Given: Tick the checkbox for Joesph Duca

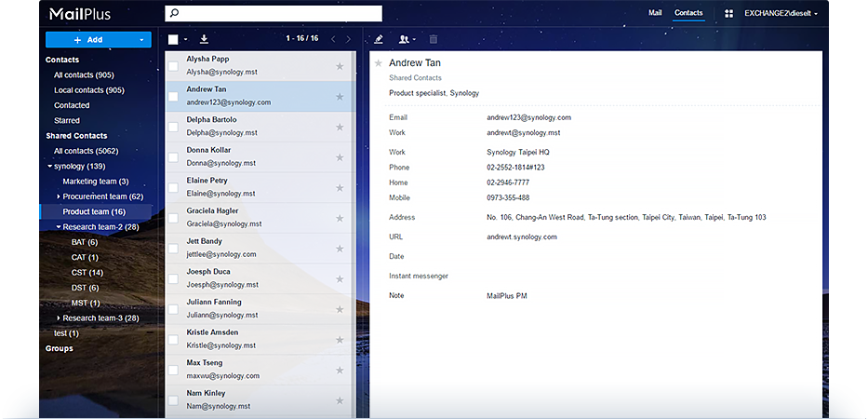Looking at the screenshot, I should pyautogui.click(x=173, y=279).
